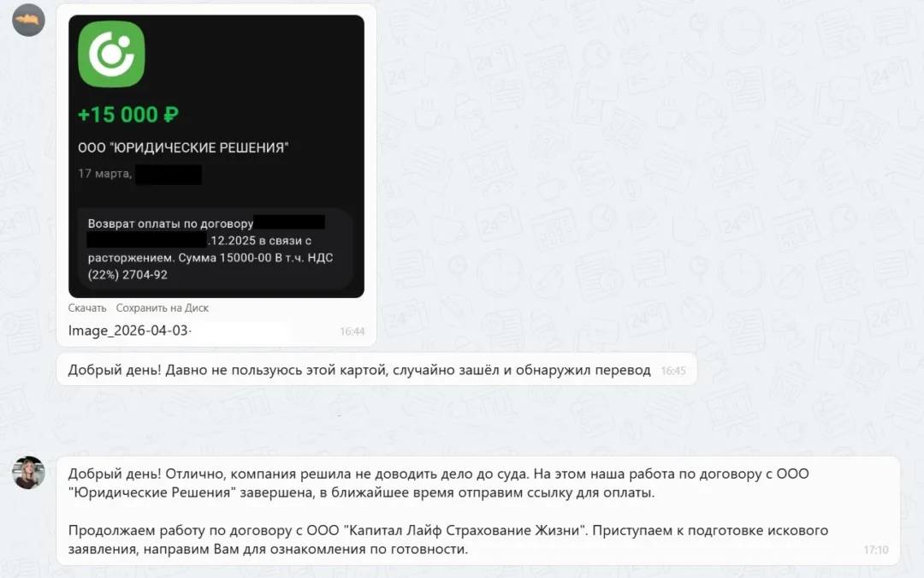Select the receipt image showing +15 000 ₽
The width and height of the screenshot is (924, 578).
point(216,154)
